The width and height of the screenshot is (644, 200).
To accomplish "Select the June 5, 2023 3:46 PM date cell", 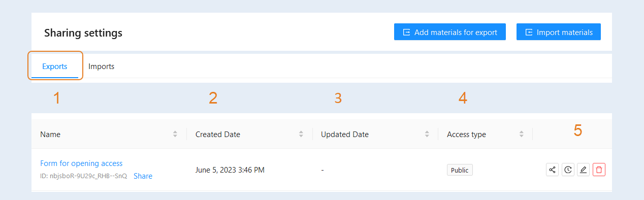I will point(230,170).
